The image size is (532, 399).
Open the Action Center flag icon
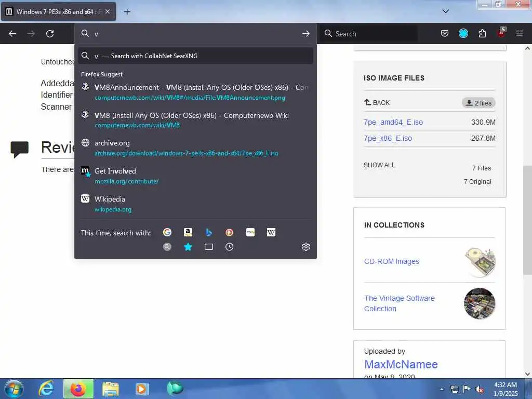(x=467, y=389)
